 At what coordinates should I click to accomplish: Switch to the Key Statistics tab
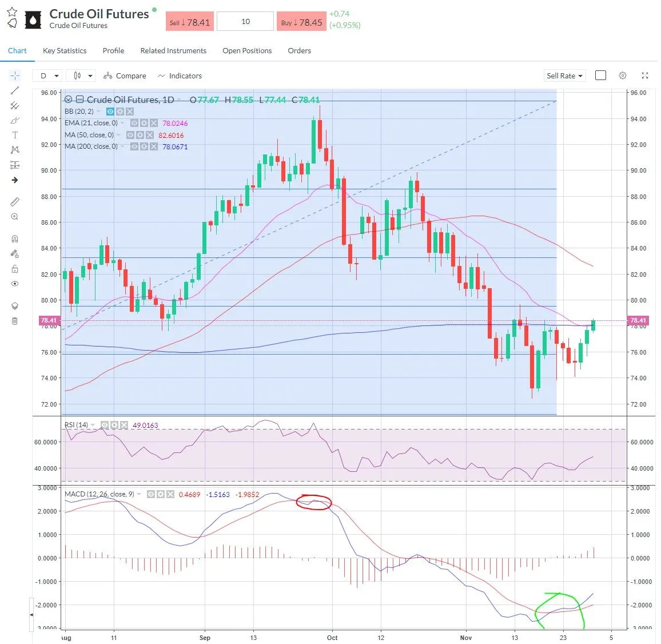(x=64, y=50)
